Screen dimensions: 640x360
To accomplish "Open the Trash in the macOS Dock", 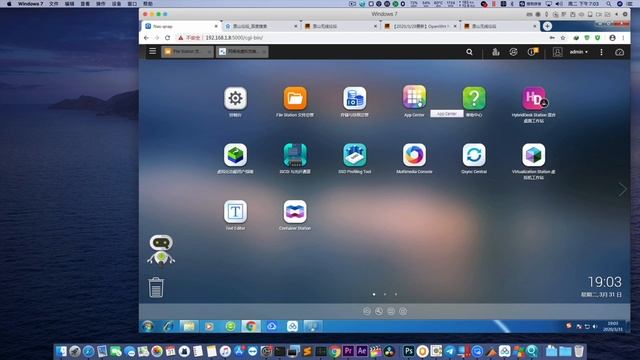I will (x=579, y=351).
